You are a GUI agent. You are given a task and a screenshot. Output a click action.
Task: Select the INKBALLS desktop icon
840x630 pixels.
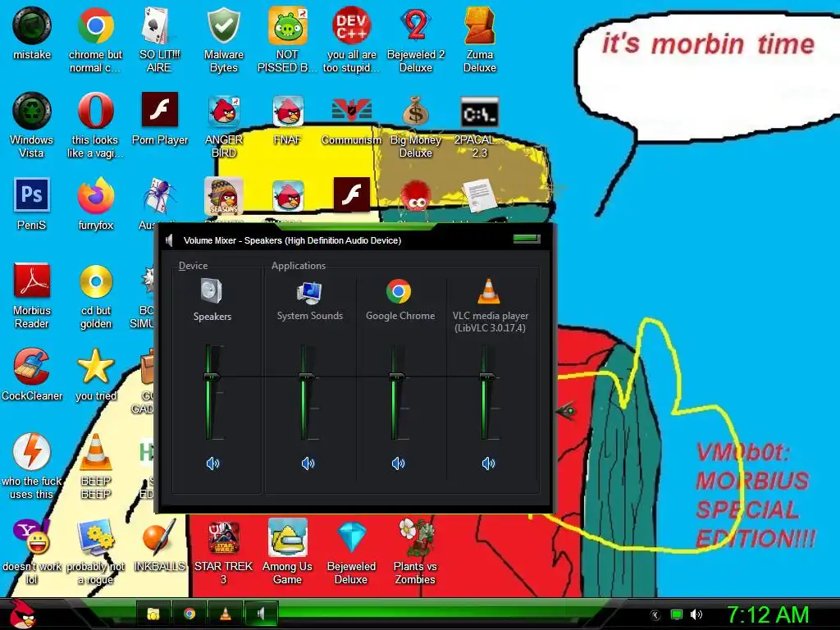tap(160, 545)
